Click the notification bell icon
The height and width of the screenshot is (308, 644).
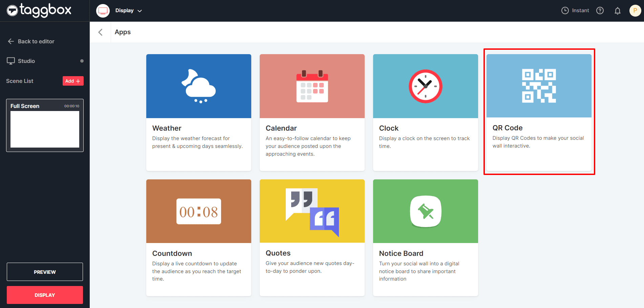pos(617,11)
